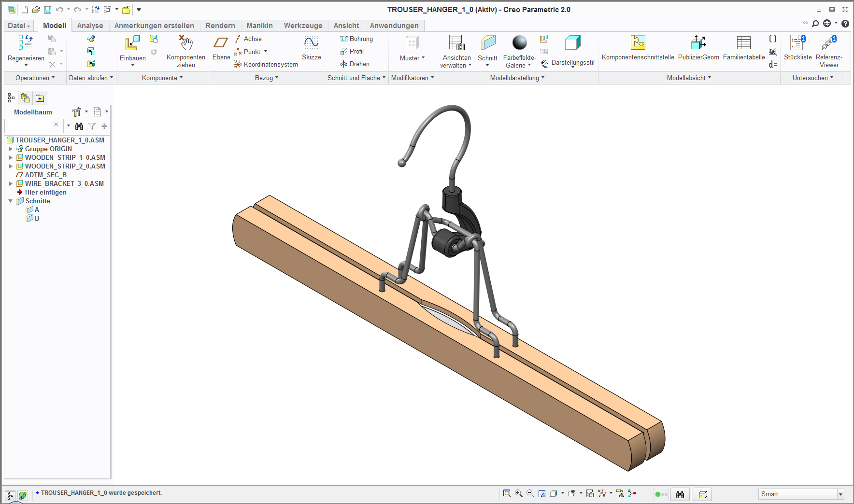Screen dimensions: 854x504
Task: Select the Profil extrude tool
Action: point(352,51)
